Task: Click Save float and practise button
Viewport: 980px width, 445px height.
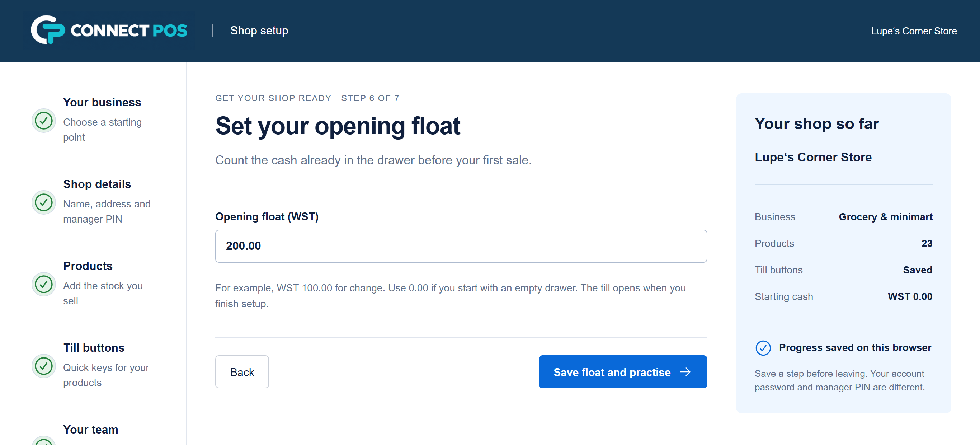Action: pyautogui.click(x=623, y=372)
